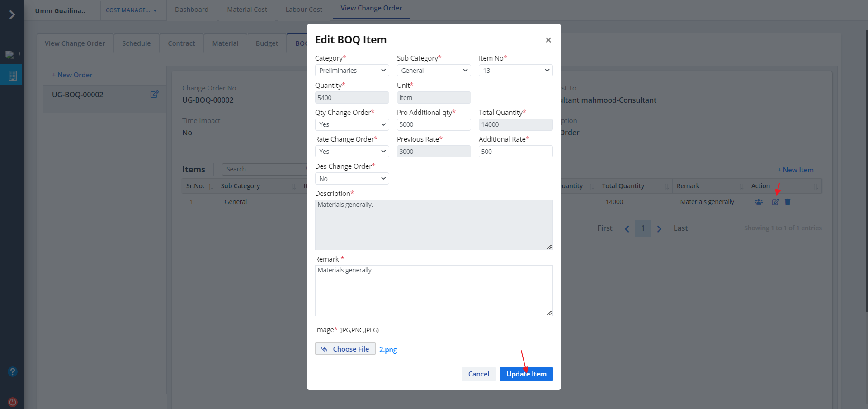The height and width of the screenshot is (409, 868).
Task: Click the edit item icon in Action column
Action: (775, 202)
